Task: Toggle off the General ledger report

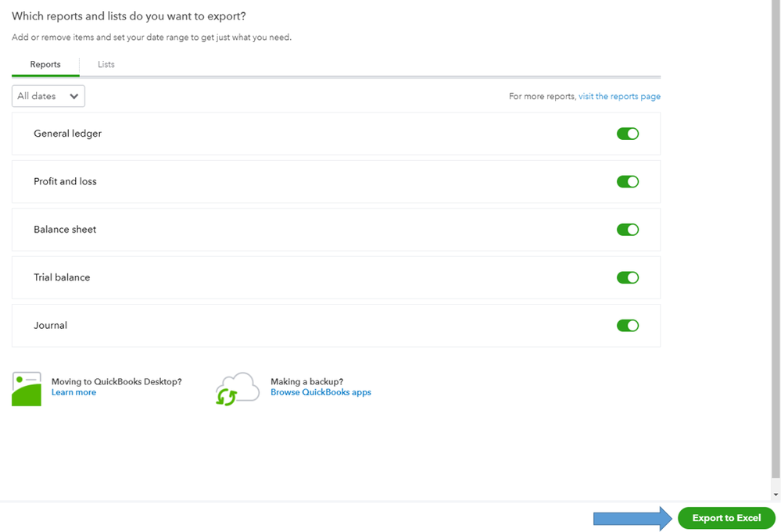Action: pos(628,134)
